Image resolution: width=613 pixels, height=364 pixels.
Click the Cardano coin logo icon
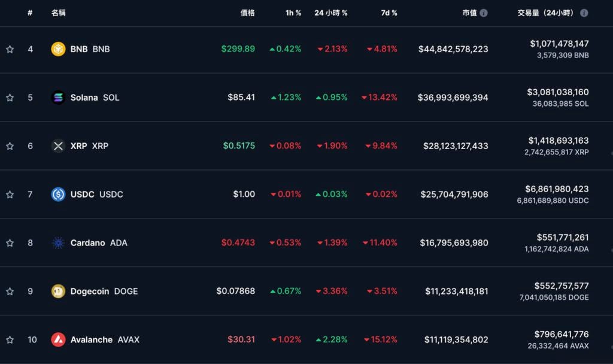tap(58, 243)
